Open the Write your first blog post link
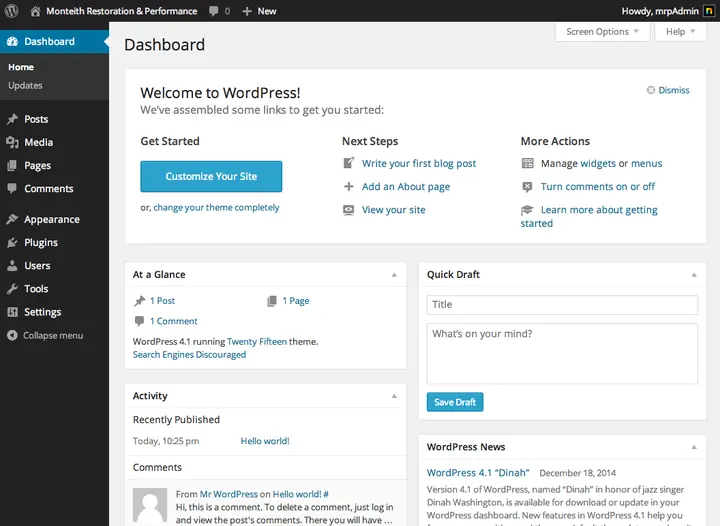Screen dimensions: 720x526 tap(419, 163)
